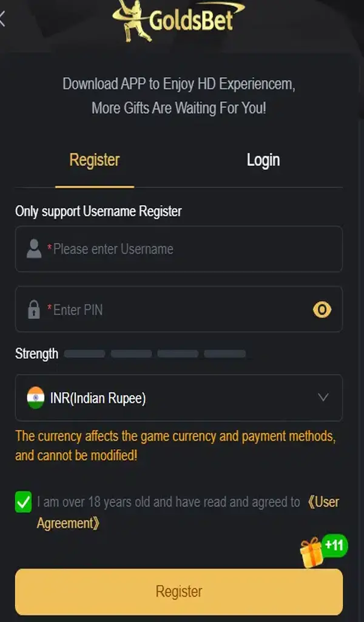Screen dimensions: 364x622
Task: Toggle PIN visibility eye icon
Action: click(322, 310)
